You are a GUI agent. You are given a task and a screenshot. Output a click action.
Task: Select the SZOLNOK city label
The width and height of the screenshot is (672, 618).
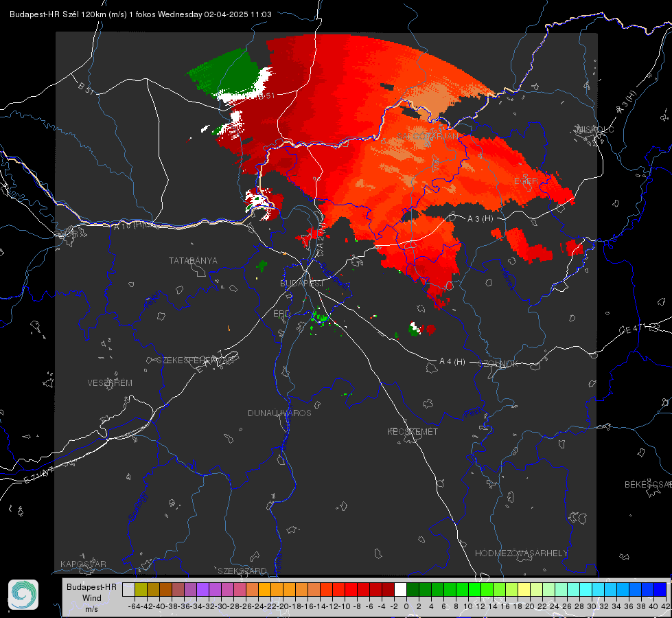498,364
